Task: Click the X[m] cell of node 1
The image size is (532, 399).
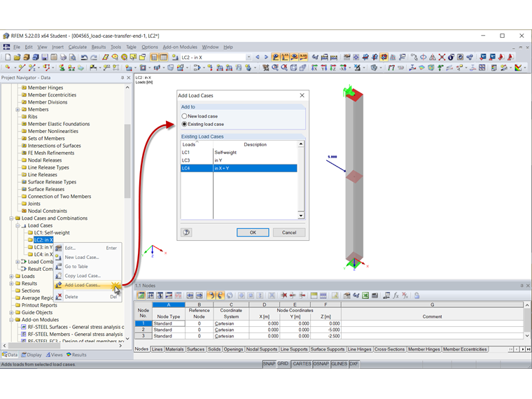Action: click(x=264, y=323)
